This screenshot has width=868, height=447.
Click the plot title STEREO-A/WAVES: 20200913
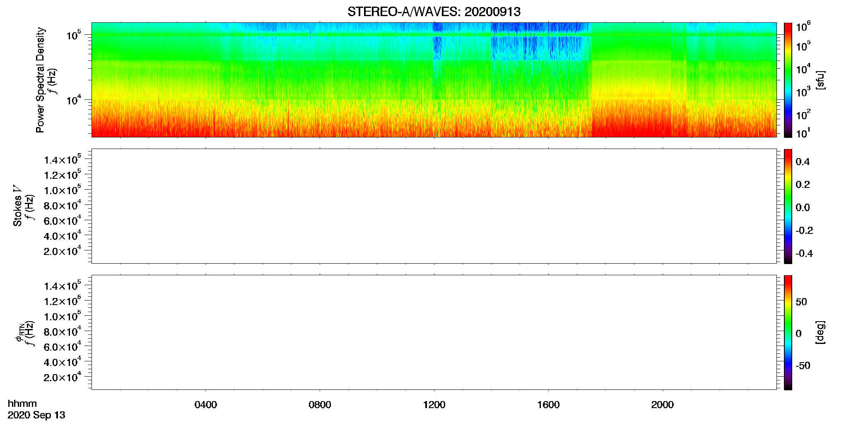pyautogui.click(x=434, y=12)
